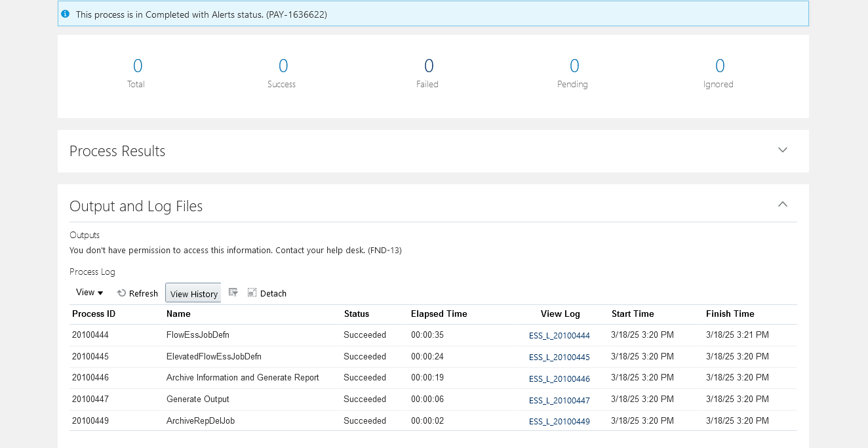Sort by the Process ID column header
This screenshot has width=868, height=448.
94,314
